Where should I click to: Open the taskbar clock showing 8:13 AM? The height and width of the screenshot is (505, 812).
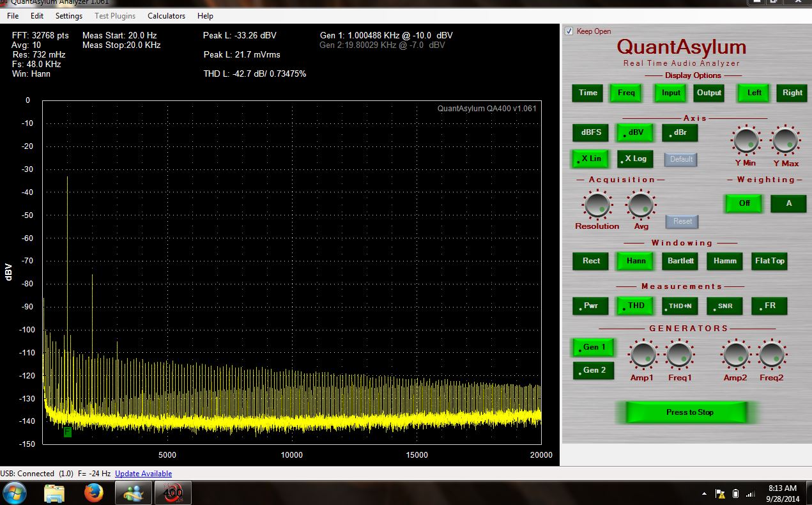tap(781, 493)
